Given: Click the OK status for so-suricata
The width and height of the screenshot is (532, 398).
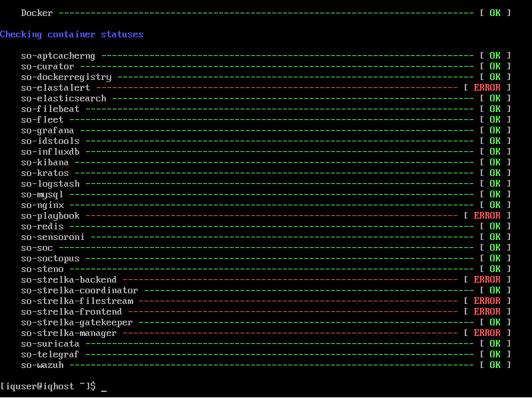Looking at the screenshot, I should click(495, 343).
